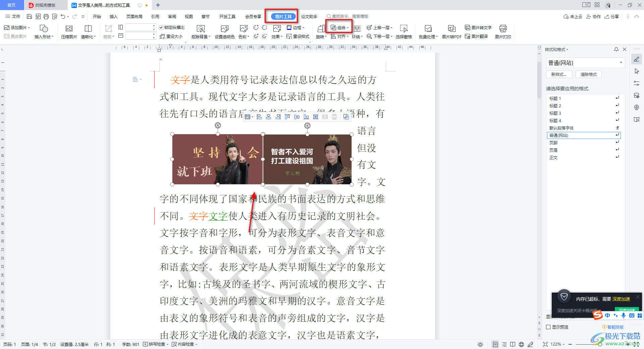644x349 pixels.
Task: Open the Review (审阅) ribbon tab
Action: 172,16
